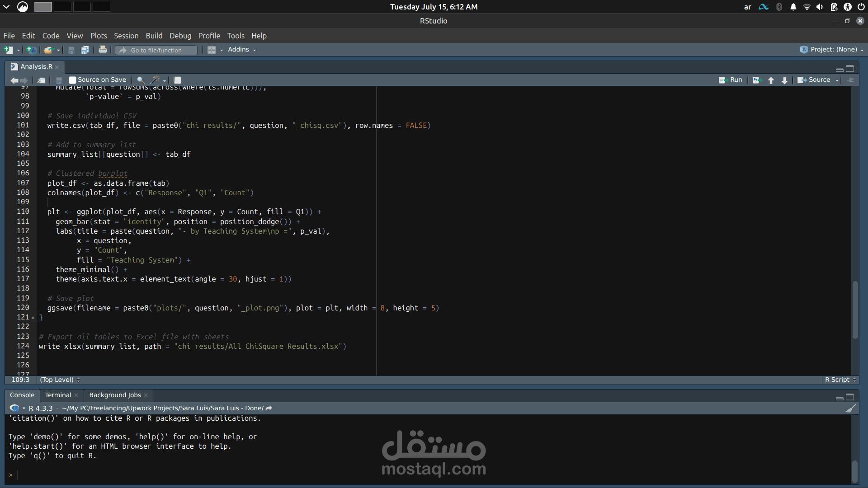Go to the next section arrow
Viewport: 868px width, 488px height.
(784, 80)
